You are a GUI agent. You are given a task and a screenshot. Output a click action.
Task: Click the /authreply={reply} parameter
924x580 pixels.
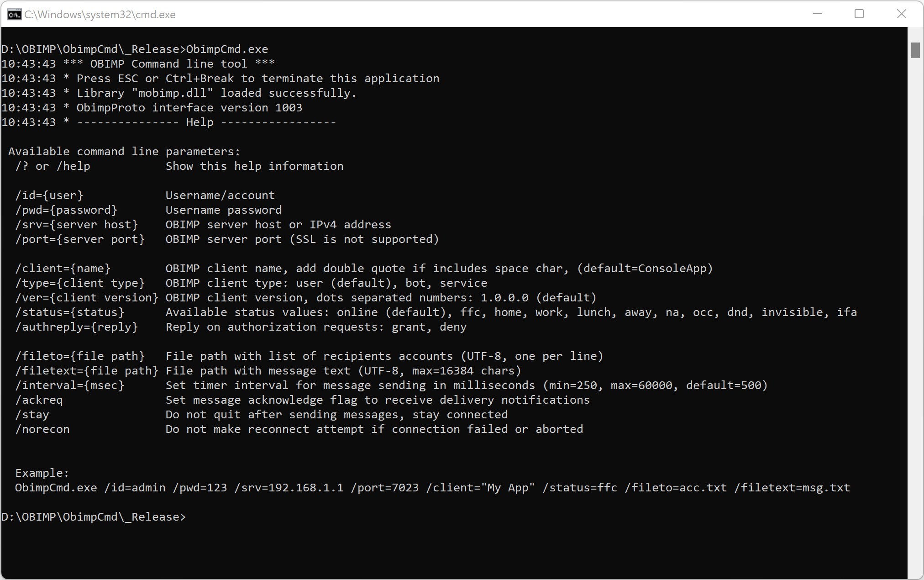pos(76,327)
